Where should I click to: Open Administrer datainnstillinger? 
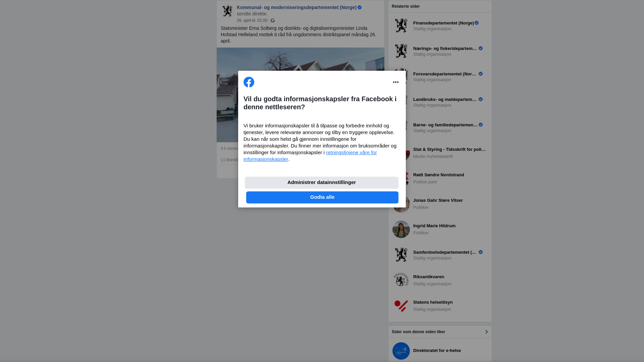tap(321, 183)
